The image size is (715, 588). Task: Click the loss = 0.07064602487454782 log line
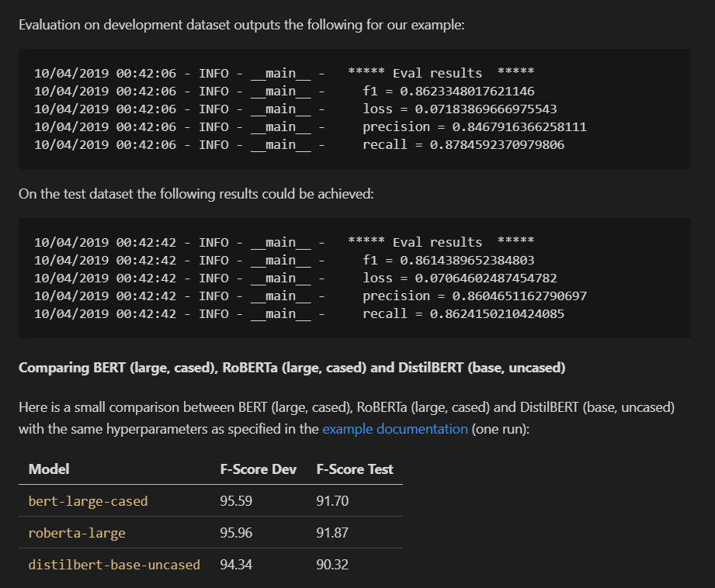tap(296, 278)
